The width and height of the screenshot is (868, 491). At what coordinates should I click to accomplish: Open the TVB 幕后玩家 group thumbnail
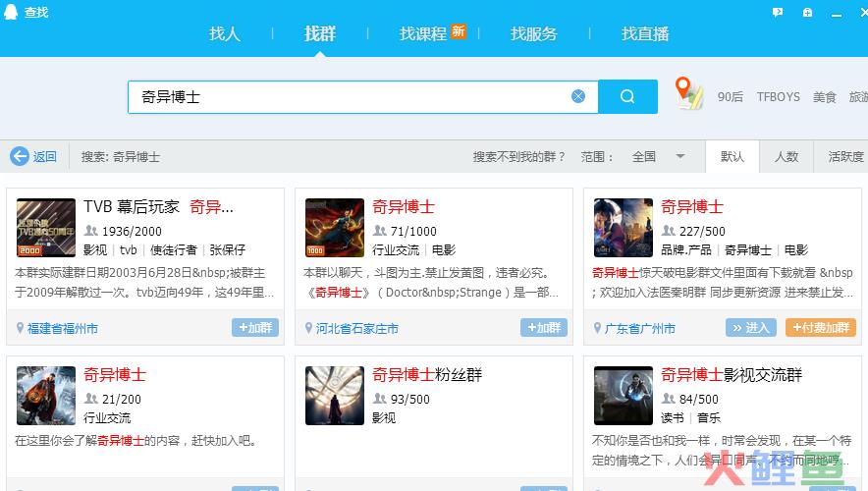click(46, 228)
